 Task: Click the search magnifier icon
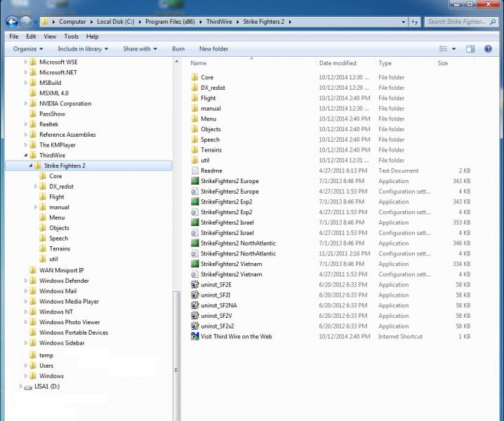[493, 22]
